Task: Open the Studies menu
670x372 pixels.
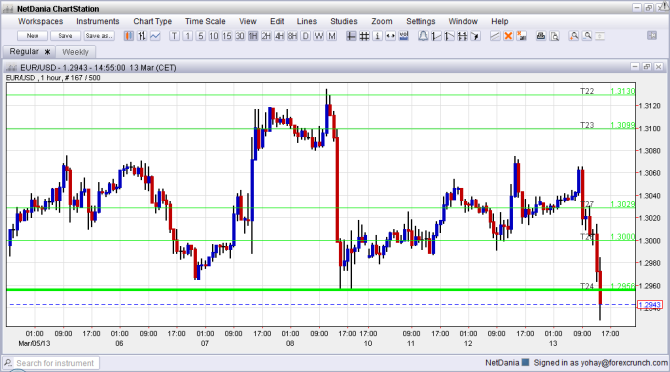Action: tap(344, 21)
